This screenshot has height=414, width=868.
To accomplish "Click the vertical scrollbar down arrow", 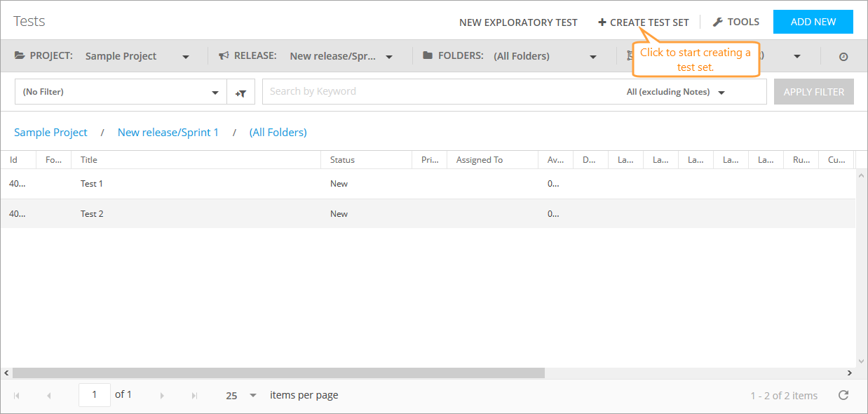I will tap(862, 363).
